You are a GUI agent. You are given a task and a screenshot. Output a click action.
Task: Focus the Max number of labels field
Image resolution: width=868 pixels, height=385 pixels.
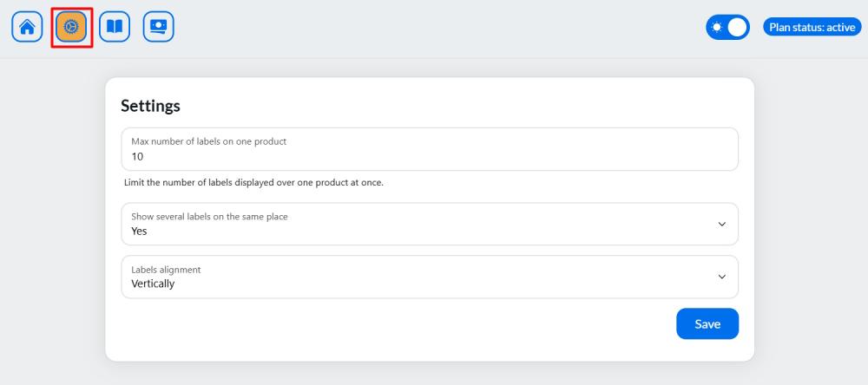pos(430,149)
